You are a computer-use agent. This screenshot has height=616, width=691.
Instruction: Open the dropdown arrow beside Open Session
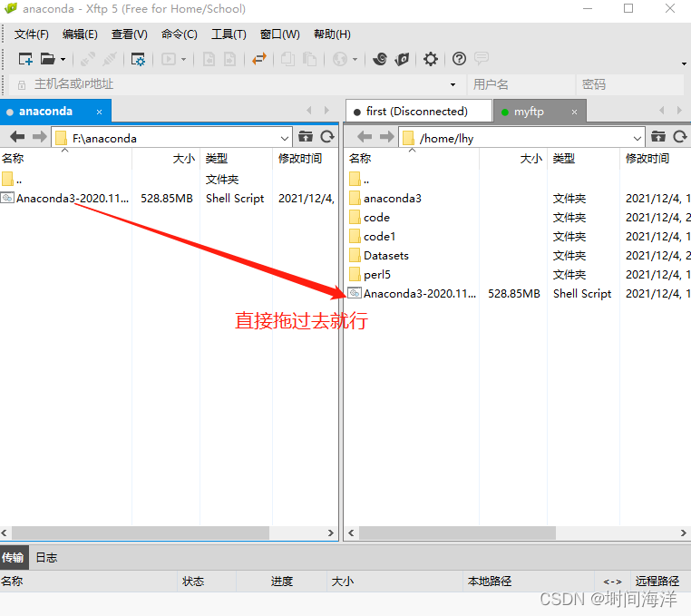(63, 59)
